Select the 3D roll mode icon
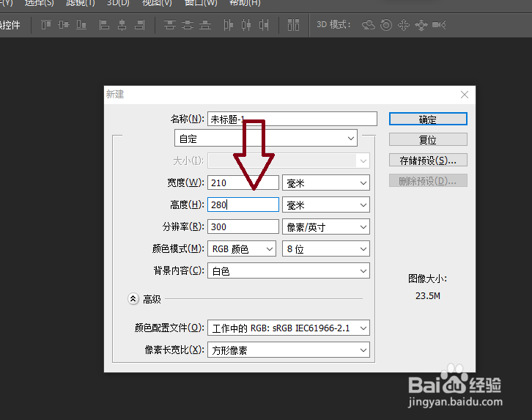 click(x=386, y=25)
